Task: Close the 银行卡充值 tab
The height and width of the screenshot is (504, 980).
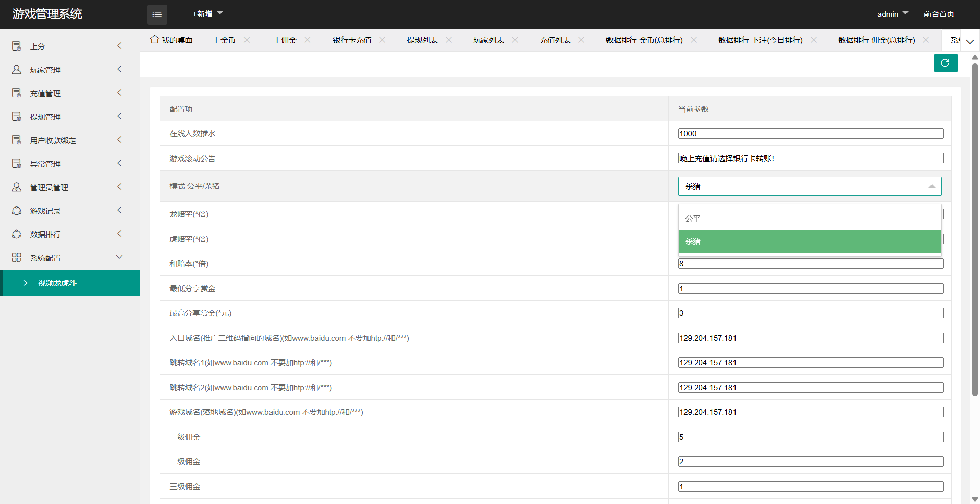Action: click(x=382, y=40)
